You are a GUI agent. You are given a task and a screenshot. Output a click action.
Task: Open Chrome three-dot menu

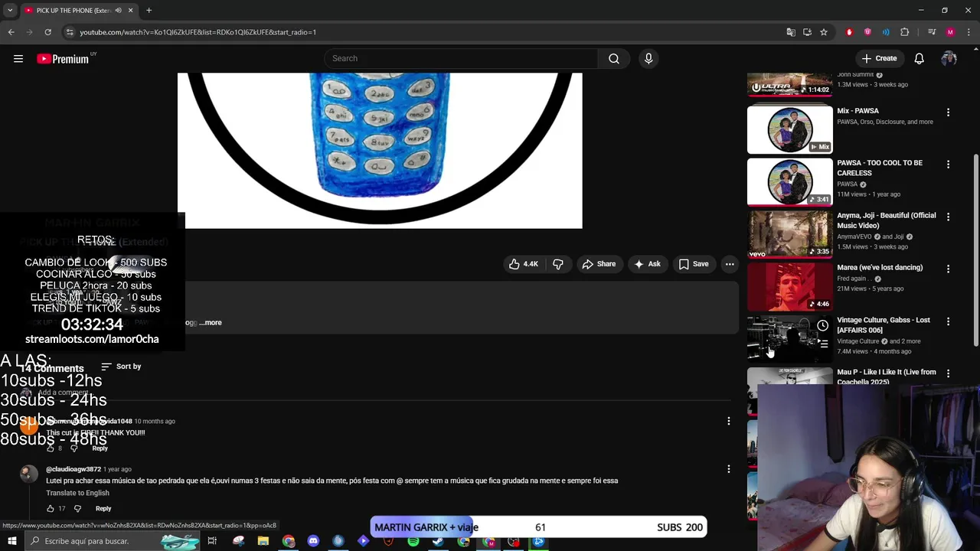pos(968,32)
